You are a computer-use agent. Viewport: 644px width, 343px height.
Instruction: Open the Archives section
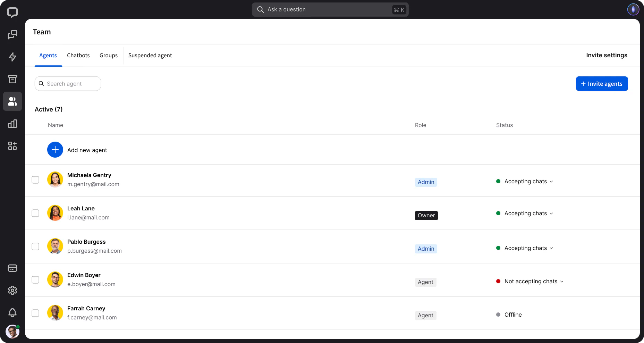click(12, 79)
